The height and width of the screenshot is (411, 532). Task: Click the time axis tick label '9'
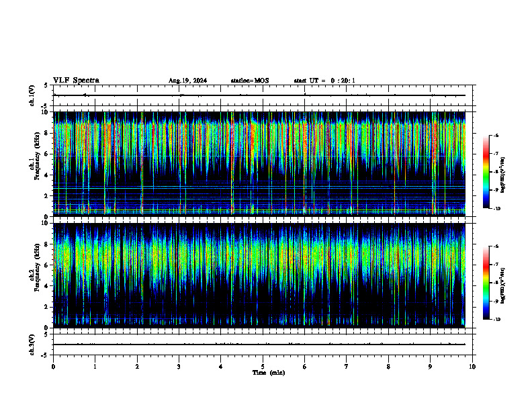click(x=430, y=367)
